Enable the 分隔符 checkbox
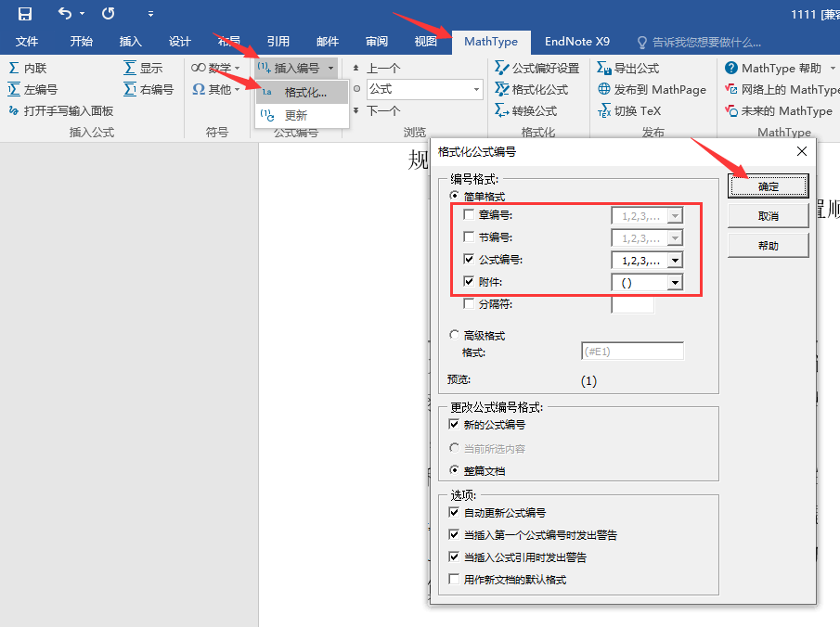Screen dimensions: 840x627 (469, 303)
